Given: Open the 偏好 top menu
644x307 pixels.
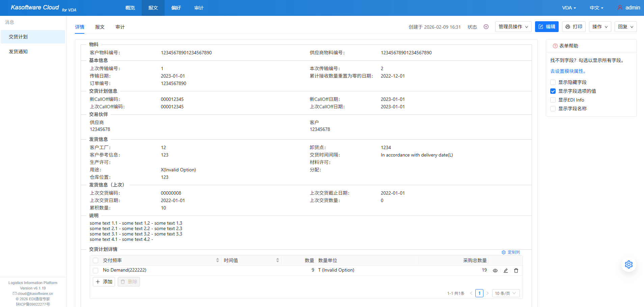Looking at the screenshot, I should 176,8.
